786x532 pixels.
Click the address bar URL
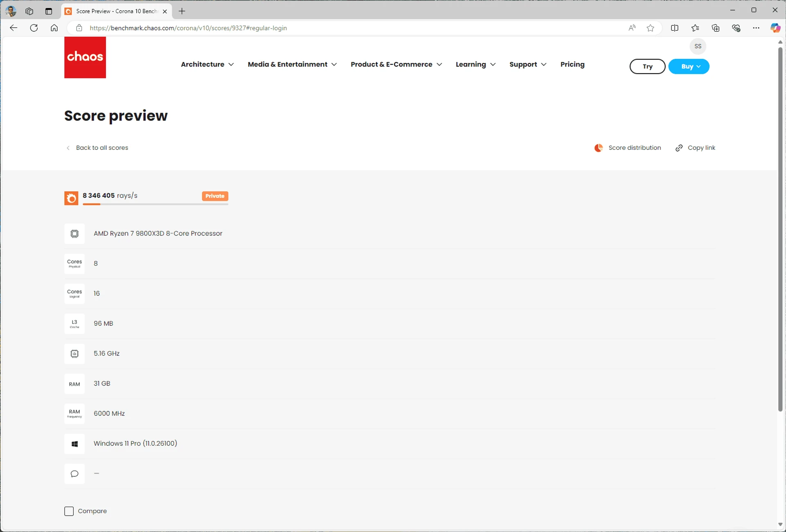click(x=188, y=28)
